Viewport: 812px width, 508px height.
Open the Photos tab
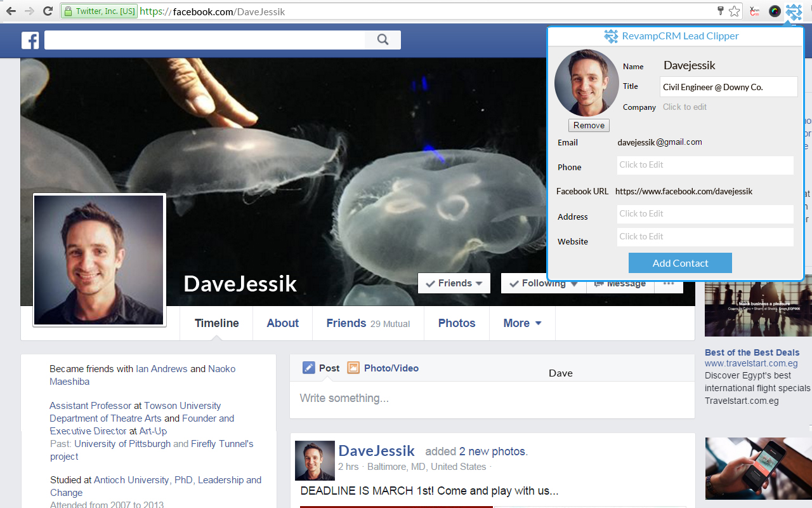point(457,323)
